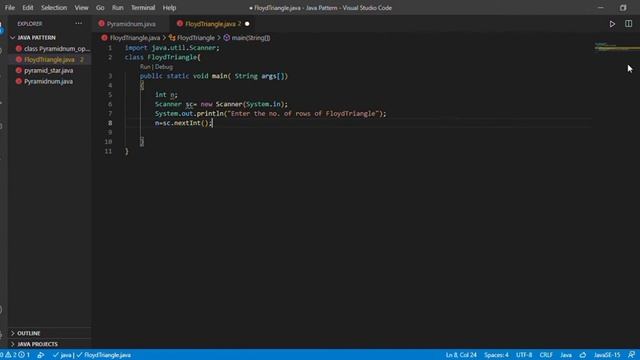Click error icon beside pyramid_star.java

pos(19,70)
